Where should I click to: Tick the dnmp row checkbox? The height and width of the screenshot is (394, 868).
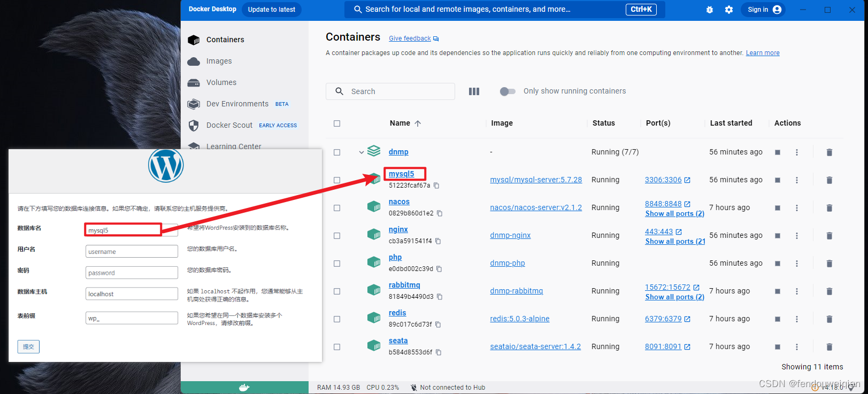click(337, 152)
